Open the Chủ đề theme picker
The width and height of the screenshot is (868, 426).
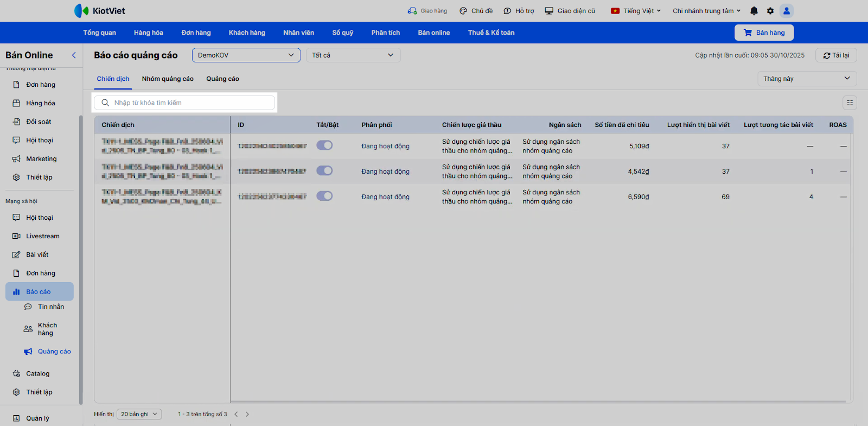pos(476,11)
